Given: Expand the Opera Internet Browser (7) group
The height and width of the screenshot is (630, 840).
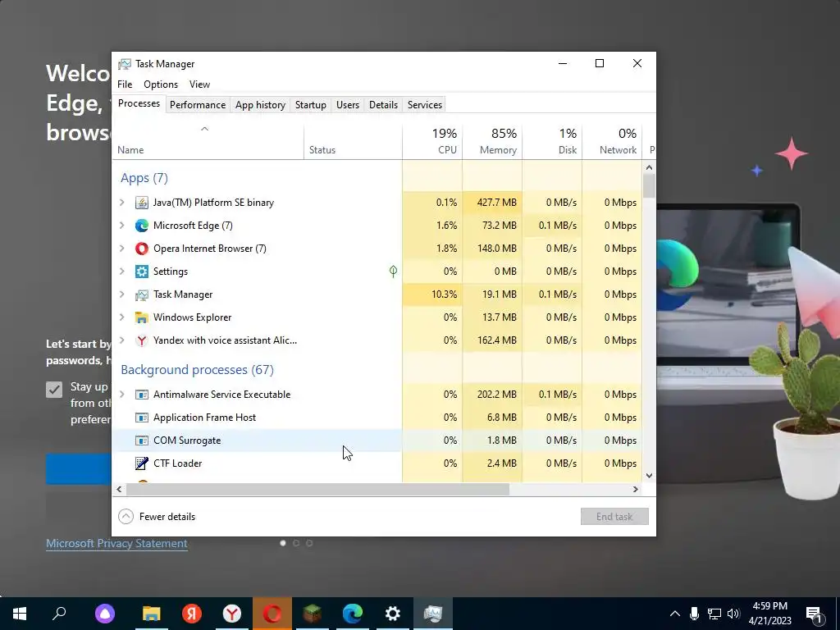Looking at the screenshot, I should (x=122, y=249).
